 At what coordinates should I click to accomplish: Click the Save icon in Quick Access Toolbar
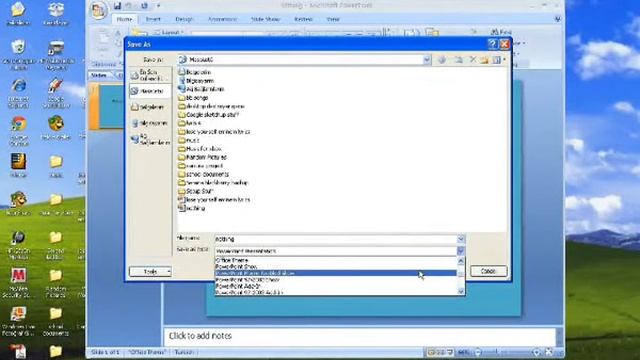[118, 6]
